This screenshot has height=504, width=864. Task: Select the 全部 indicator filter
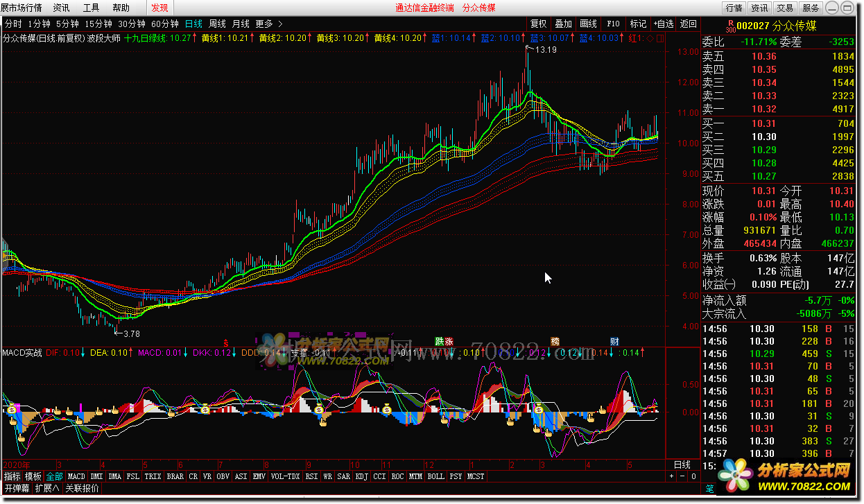55,476
